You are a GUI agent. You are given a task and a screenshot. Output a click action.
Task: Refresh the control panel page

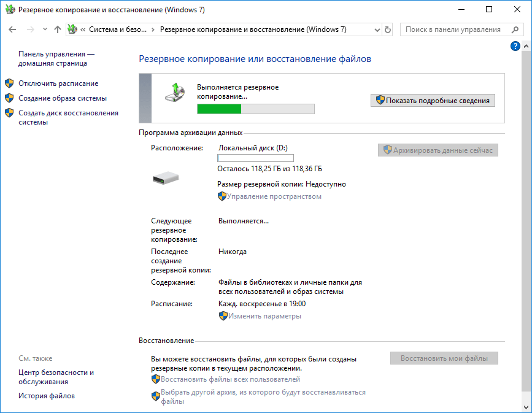[387, 30]
